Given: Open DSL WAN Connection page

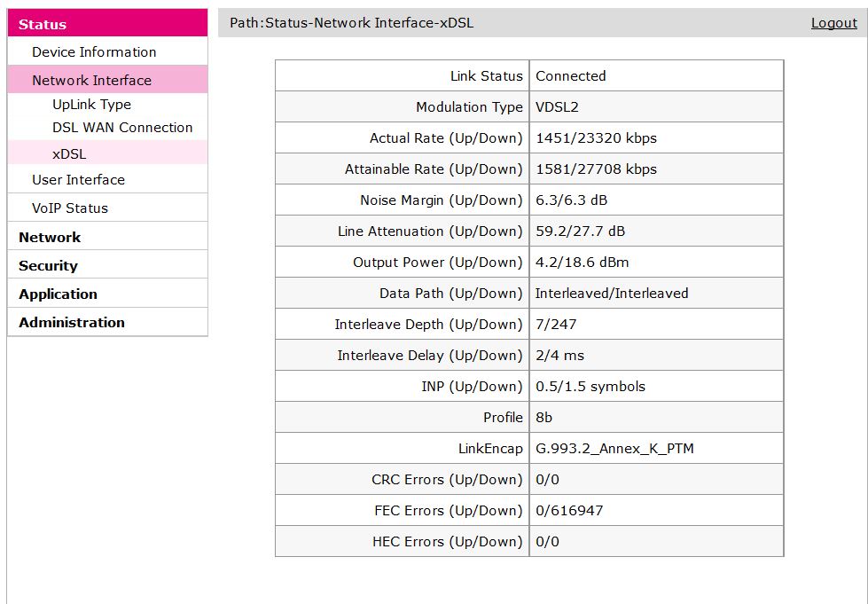Looking at the screenshot, I should coord(122,128).
